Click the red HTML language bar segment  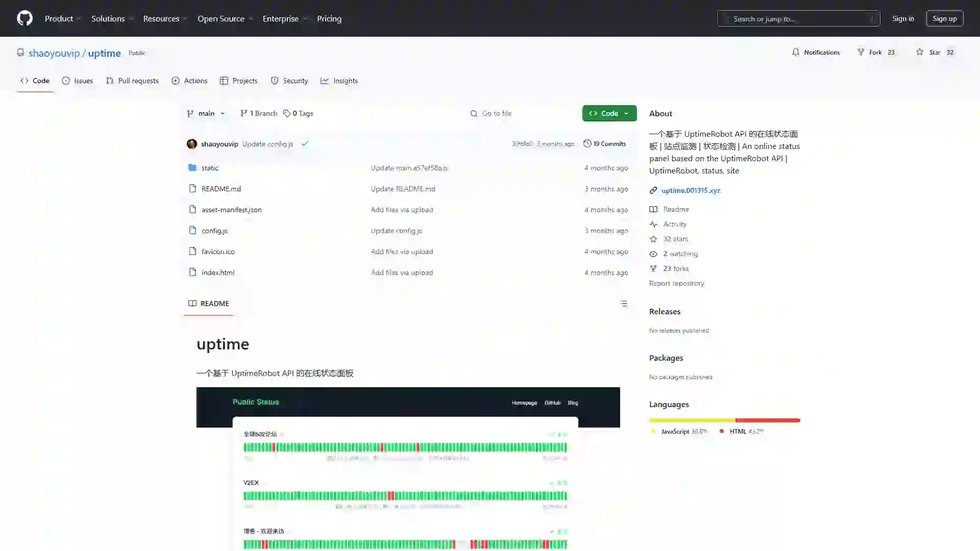[768, 420]
